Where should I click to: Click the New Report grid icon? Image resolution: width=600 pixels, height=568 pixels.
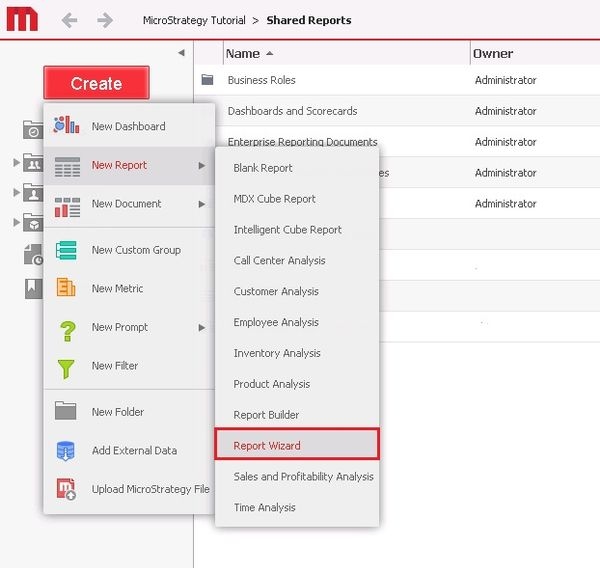[67, 167]
